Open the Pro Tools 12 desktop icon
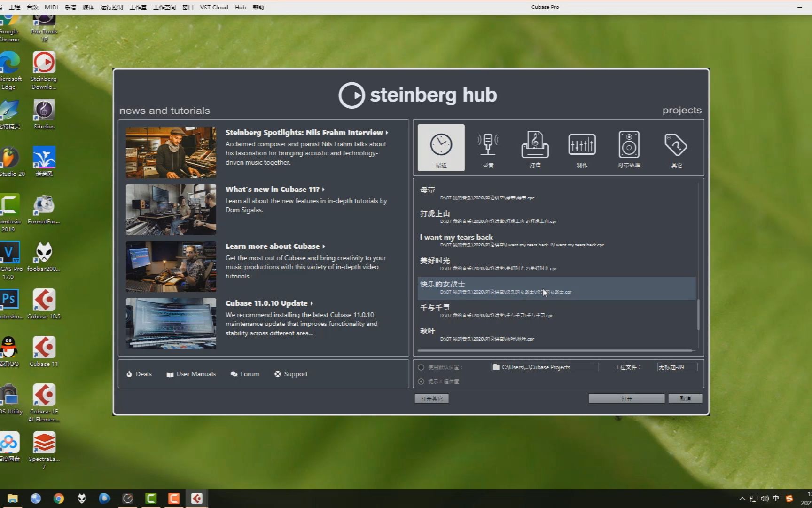The image size is (812, 508). click(44, 28)
